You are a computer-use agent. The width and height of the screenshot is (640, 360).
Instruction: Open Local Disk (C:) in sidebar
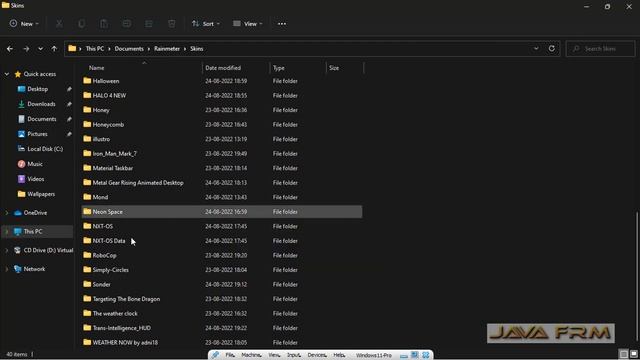tap(45, 149)
